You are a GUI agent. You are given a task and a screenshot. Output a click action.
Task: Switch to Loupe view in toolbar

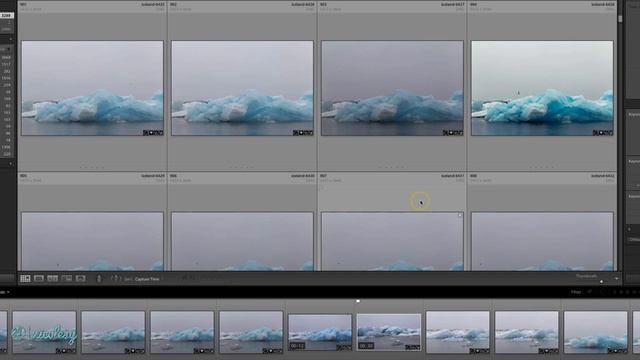(x=39, y=279)
